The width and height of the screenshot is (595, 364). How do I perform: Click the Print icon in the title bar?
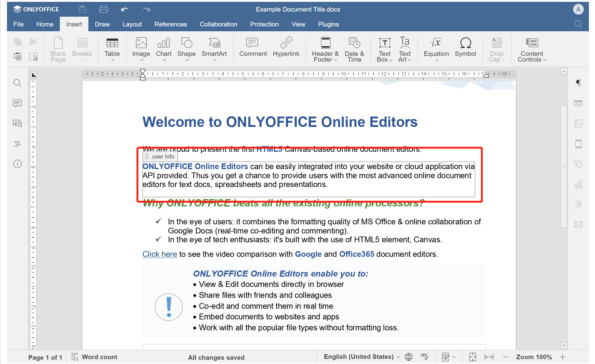pos(104,9)
